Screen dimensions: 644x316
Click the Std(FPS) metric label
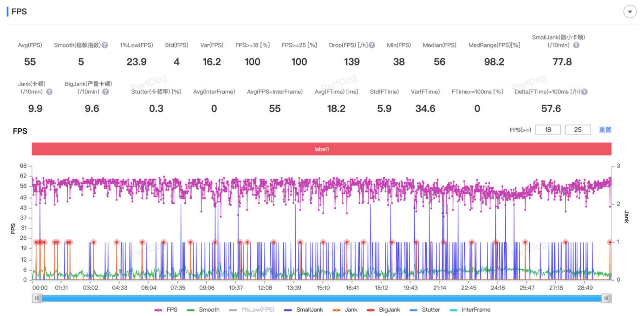pyautogui.click(x=177, y=45)
